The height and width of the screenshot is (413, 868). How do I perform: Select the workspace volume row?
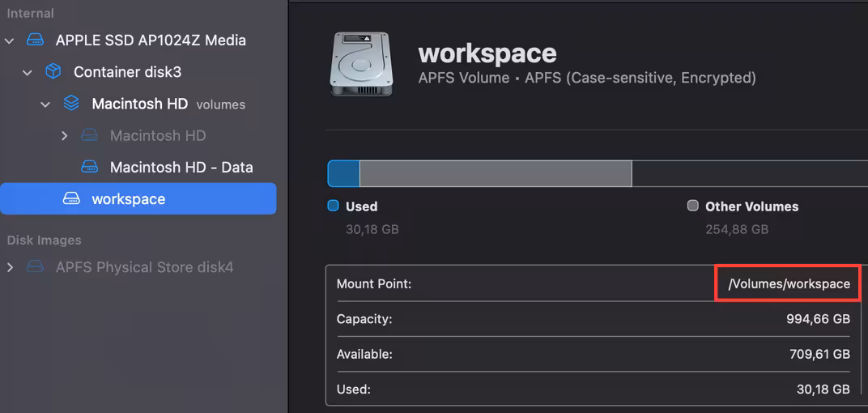(138, 198)
